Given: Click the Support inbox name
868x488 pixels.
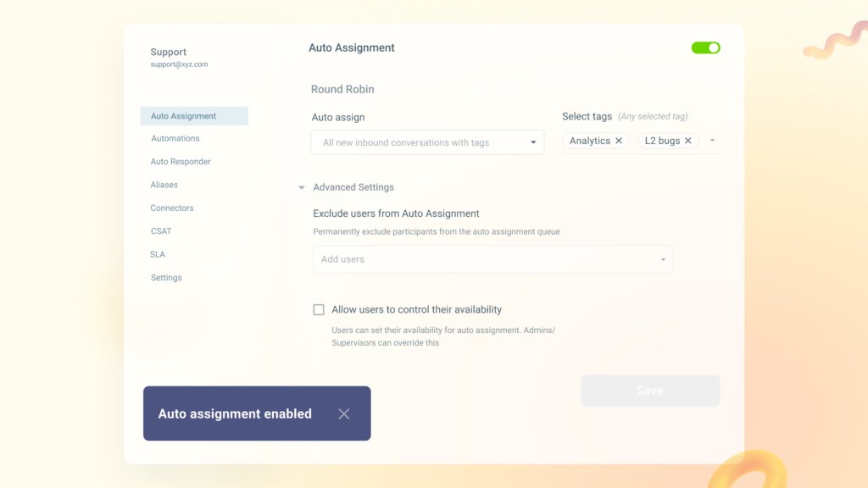Looking at the screenshot, I should [x=169, y=52].
